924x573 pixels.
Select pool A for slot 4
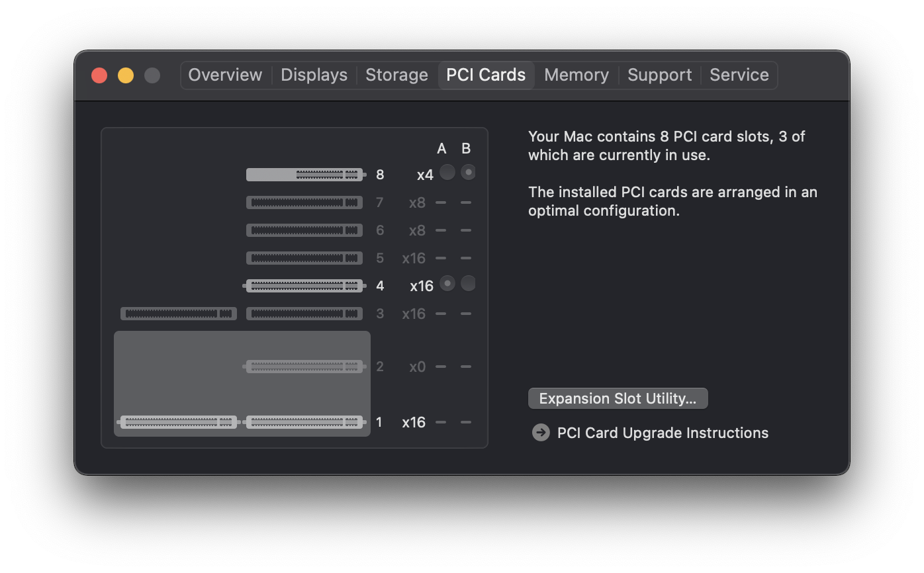(x=447, y=284)
